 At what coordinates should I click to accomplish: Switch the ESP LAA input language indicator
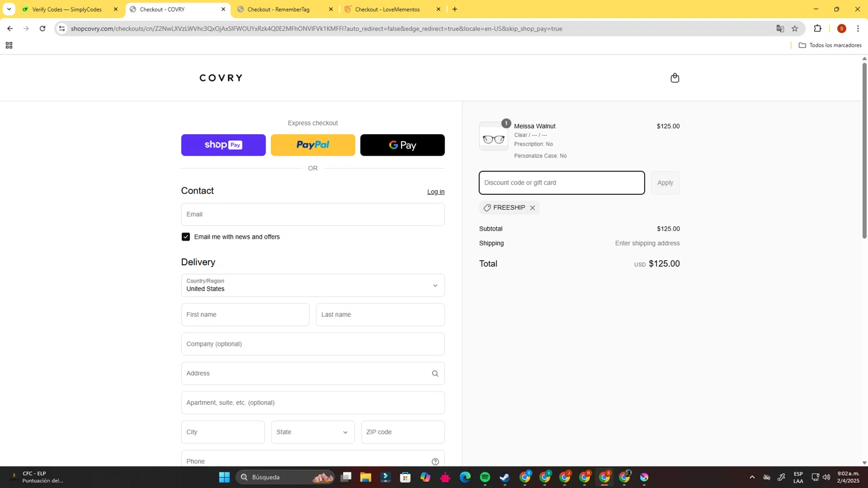click(x=798, y=477)
